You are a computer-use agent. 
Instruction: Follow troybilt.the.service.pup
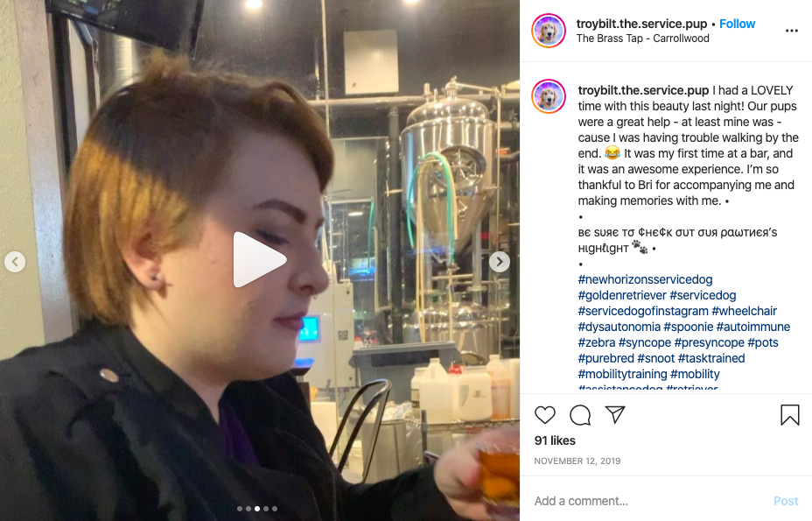[x=737, y=24]
